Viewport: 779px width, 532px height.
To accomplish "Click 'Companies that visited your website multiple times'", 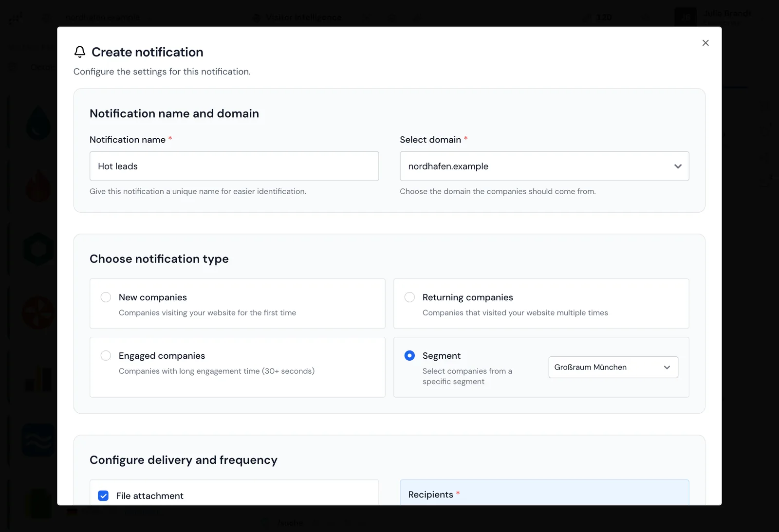I will tap(515, 312).
